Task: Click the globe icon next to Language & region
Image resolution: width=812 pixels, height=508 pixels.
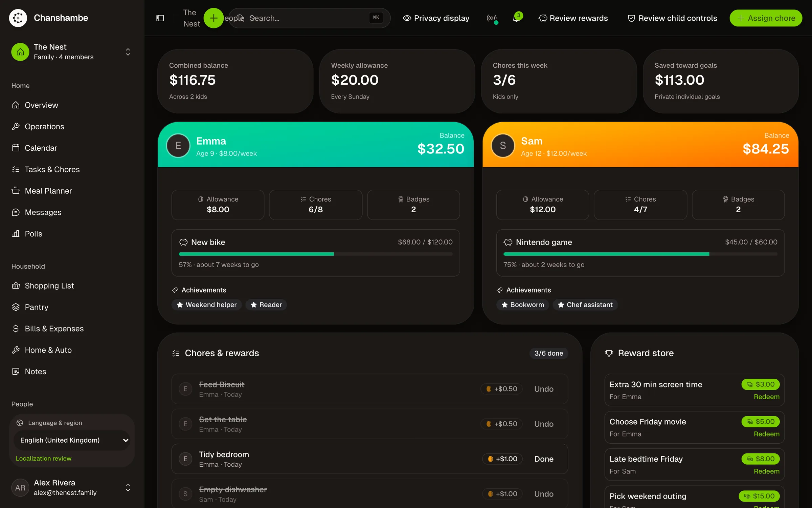Action: click(x=20, y=423)
